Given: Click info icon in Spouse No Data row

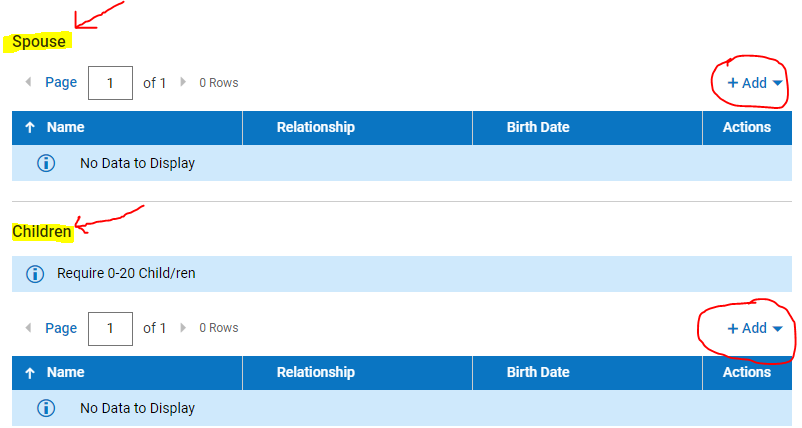Looking at the screenshot, I should pyautogui.click(x=46, y=163).
